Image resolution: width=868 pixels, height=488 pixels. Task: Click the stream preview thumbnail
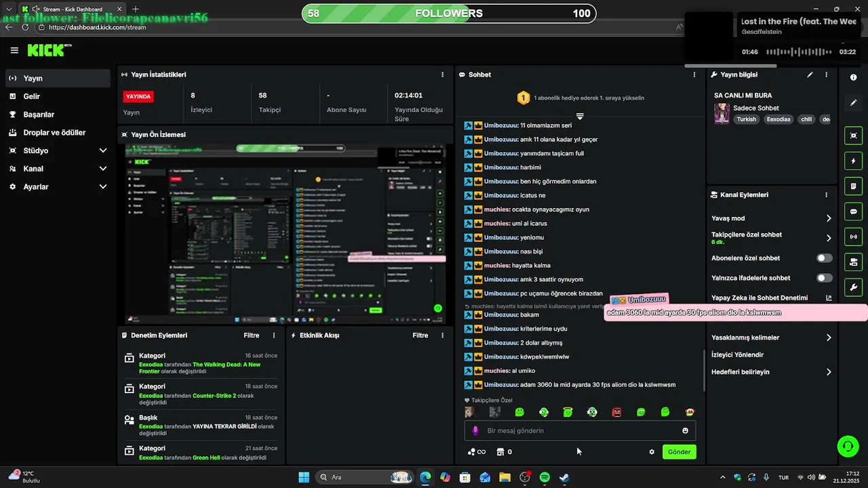click(x=285, y=234)
